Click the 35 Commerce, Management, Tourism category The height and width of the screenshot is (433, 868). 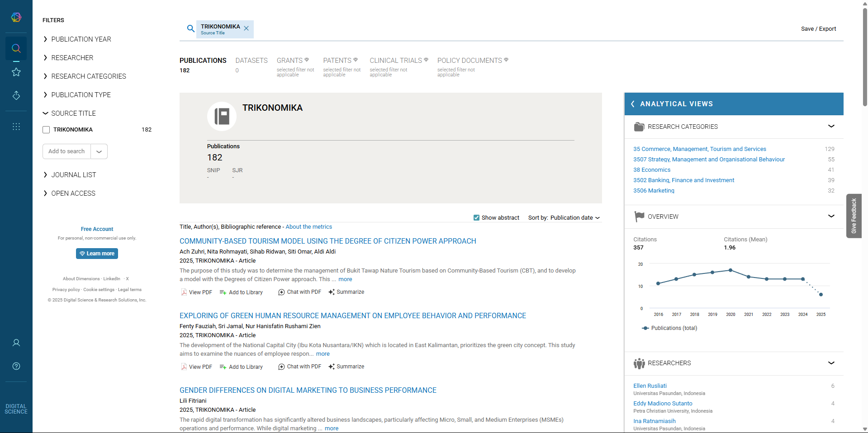700,149
